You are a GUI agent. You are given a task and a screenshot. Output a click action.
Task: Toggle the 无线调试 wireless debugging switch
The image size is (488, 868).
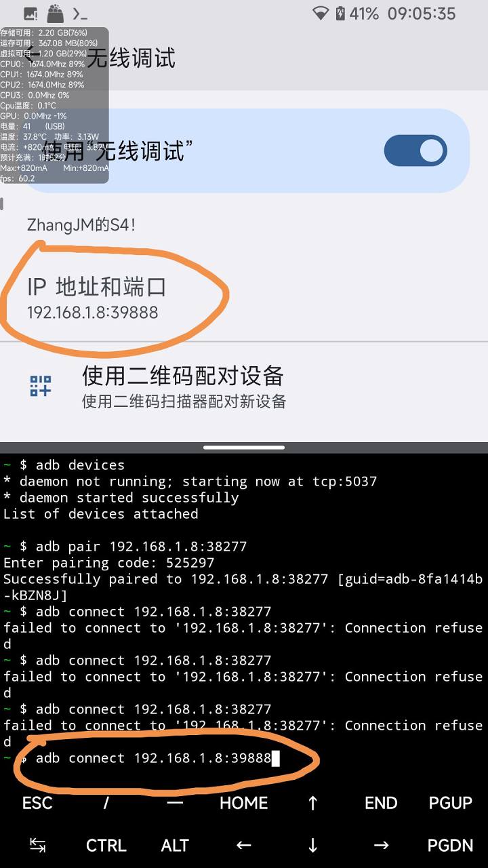[415, 151]
